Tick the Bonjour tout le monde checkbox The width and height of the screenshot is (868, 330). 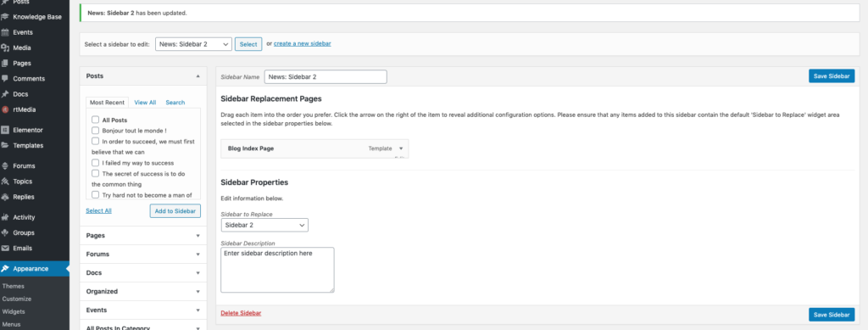(95, 131)
